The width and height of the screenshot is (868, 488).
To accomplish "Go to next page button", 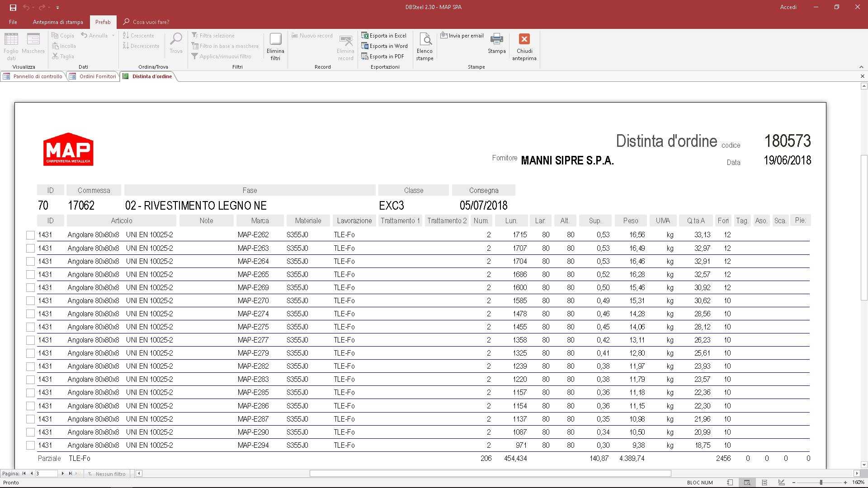I will 62,474.
